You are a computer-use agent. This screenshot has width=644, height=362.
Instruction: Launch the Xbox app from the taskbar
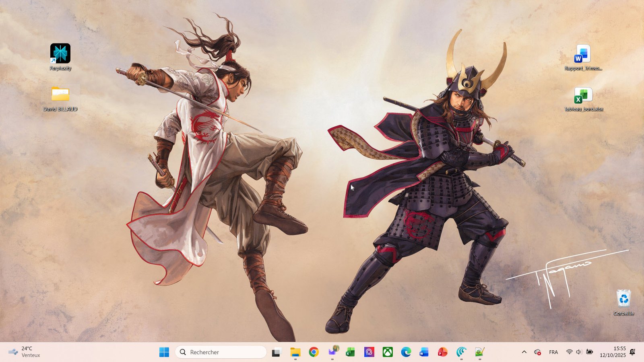(387, 352)
